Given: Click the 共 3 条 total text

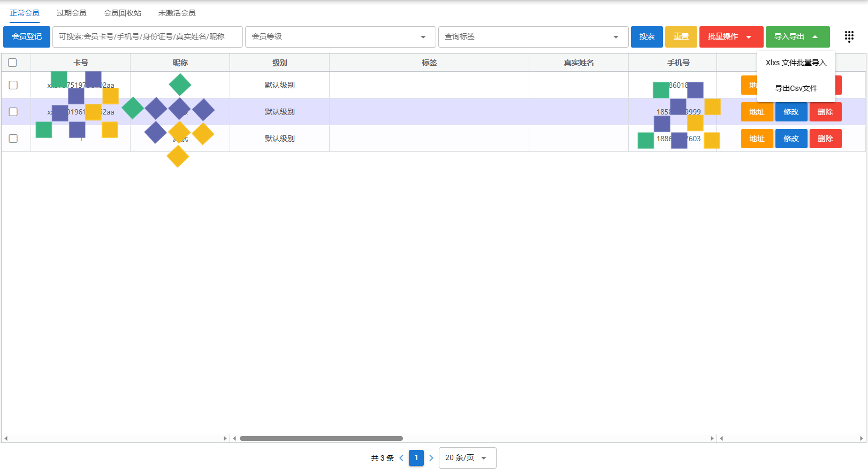Looking at the screenshot, I should click(382, 458).
